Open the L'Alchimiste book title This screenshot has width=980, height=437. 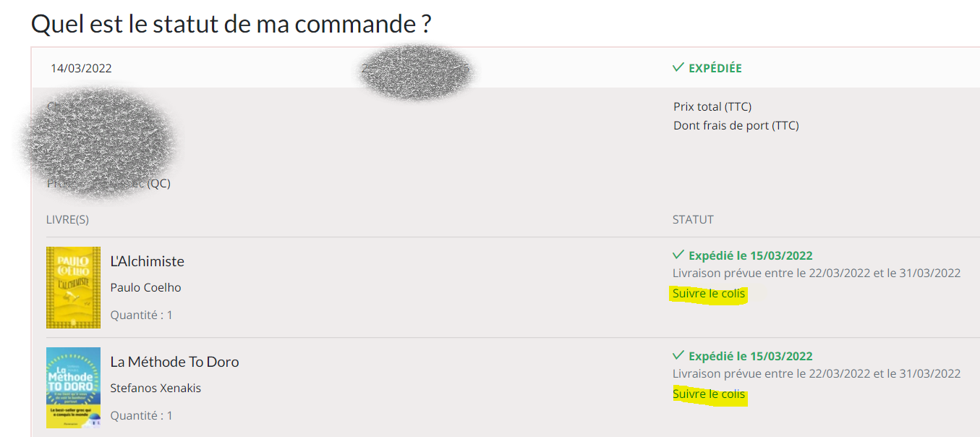click(x=147, y=261)
